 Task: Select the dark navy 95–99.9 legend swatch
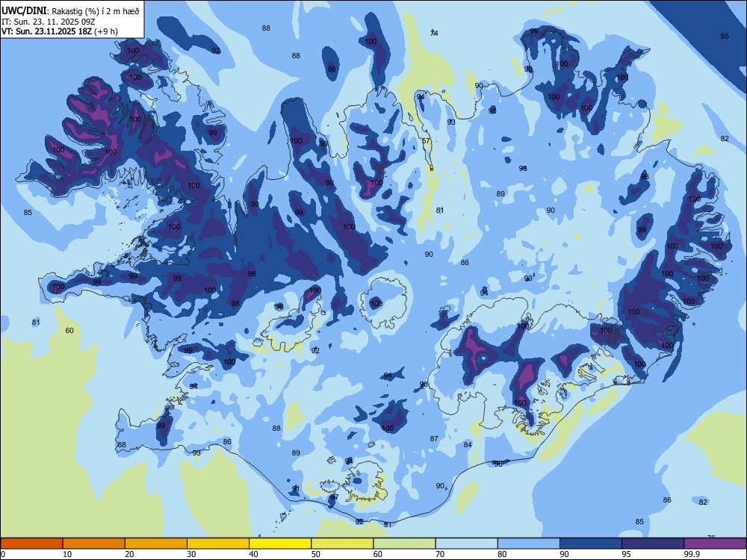[653, 544]
